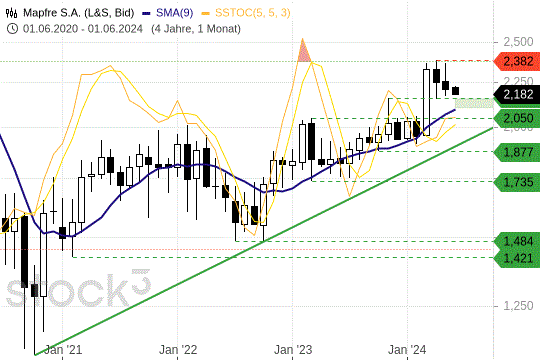Screen dimensions: 540x360
Task: Click the black 2,182 current price tag
Action: 517,94
